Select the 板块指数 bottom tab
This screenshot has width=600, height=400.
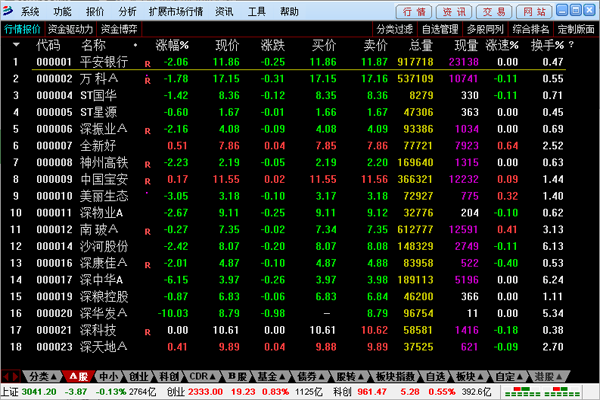tap(395, 377)
